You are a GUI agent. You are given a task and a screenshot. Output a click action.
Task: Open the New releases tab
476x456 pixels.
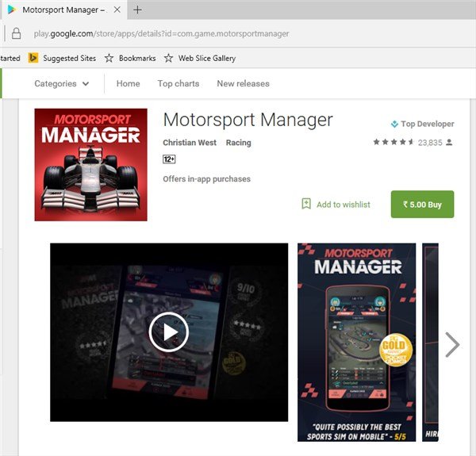coord(244,83)
